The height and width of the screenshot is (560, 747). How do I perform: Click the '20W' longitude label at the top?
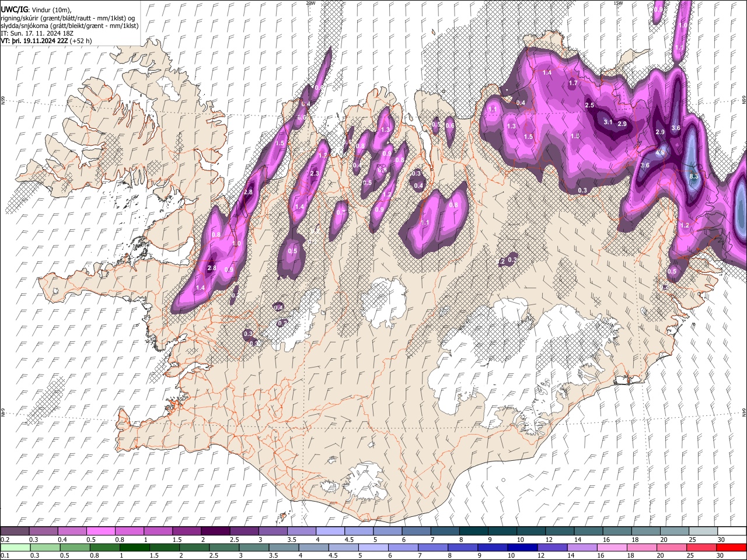coord(310,3)
